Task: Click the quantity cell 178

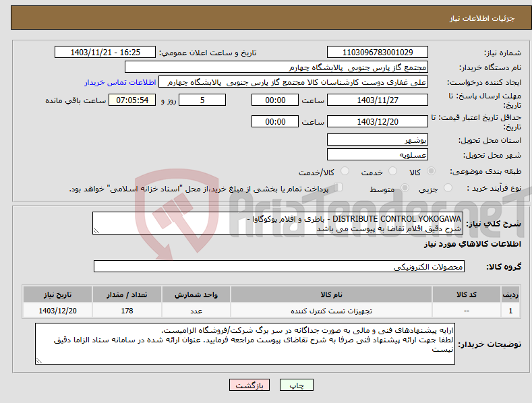Action: [x=127, y=311]
